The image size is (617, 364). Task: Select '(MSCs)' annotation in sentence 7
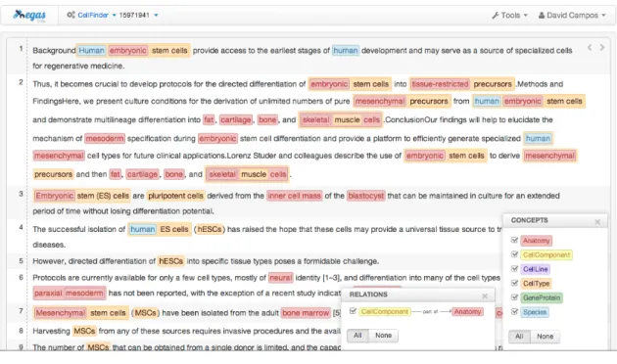click(145, 313)
